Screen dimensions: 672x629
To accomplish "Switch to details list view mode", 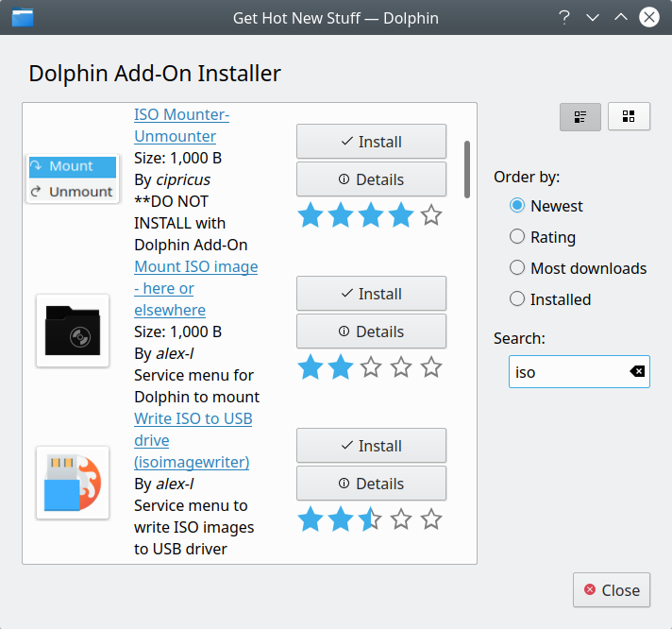I will point(580,117).
